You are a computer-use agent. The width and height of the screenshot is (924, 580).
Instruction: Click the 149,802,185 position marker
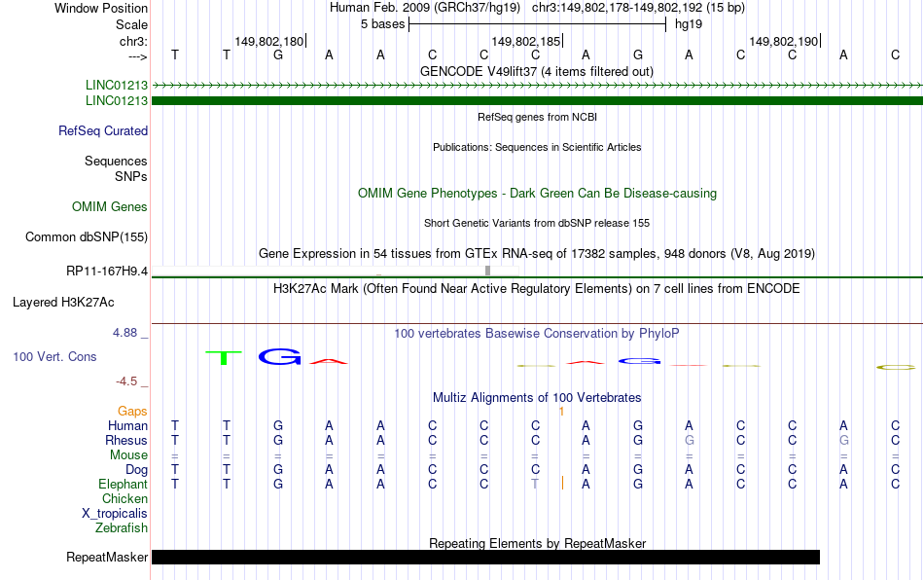click(x=525, y=41)
